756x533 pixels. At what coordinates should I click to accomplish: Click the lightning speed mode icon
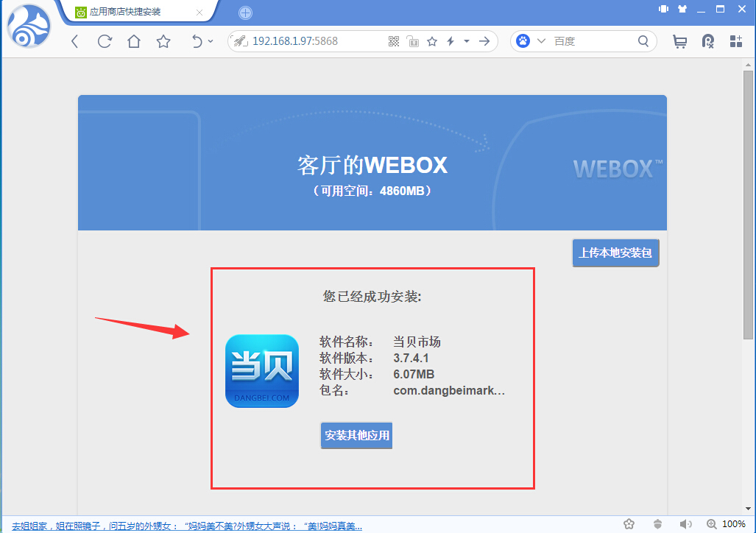pos(451,41)
